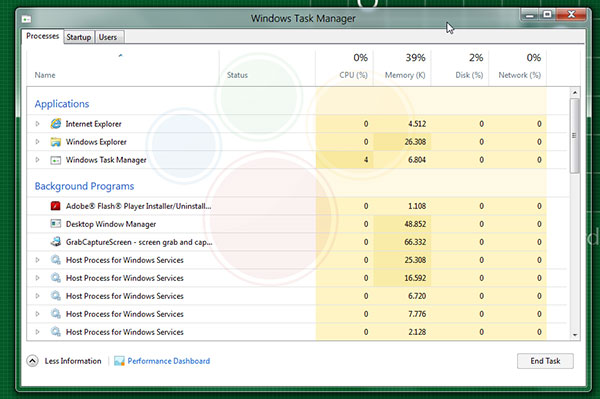This screenshot has width=600, height=399.
Task: Click the 39% total memory usage value
Action: click(415, 58)
